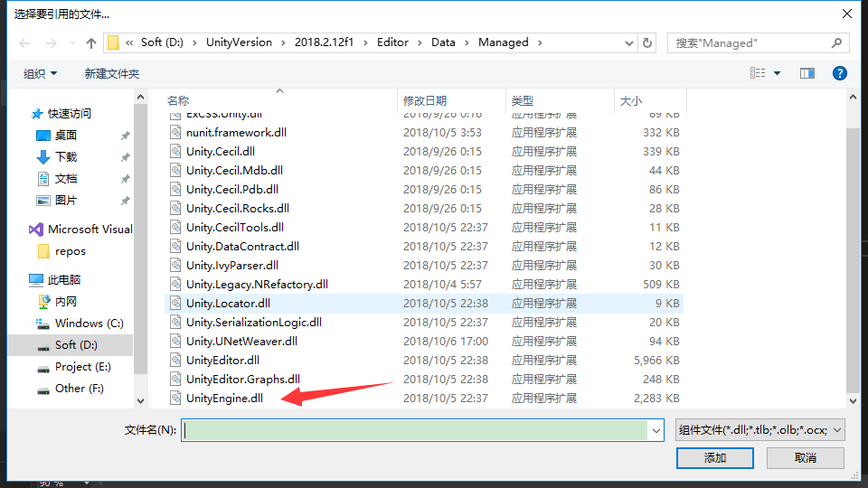Open 桌面 in navigation pane

(57, 135)
